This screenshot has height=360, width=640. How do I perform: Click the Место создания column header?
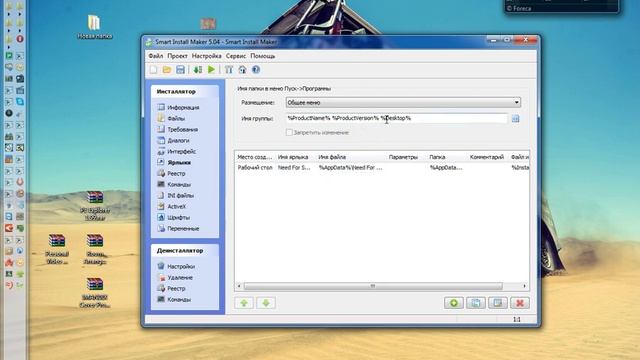pos(255,157)
